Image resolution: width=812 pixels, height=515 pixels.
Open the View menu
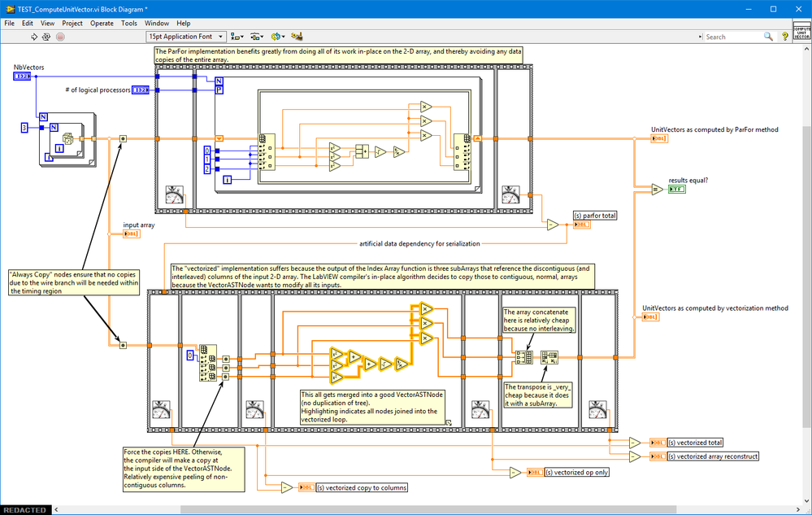pyautogui.click(x=47, y=24)
